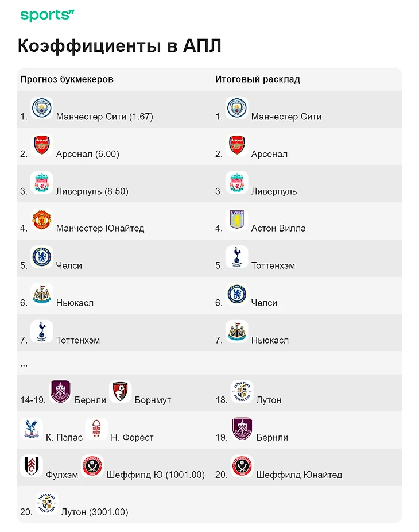Click the Burnley crest in 19th place
This screenshot has height=532, width=419.
pyautogui.click(x=242, y=429)
